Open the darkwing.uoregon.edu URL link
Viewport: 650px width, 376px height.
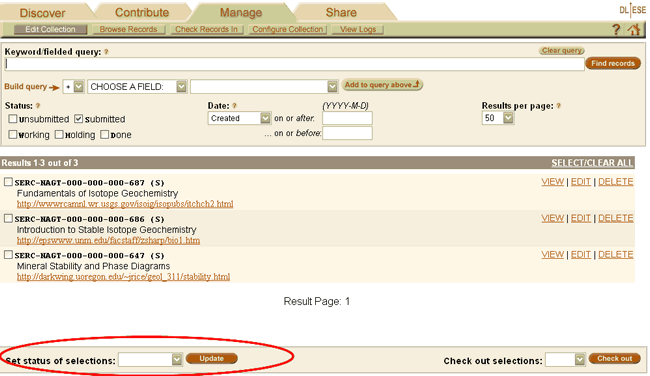click(123, 277)
